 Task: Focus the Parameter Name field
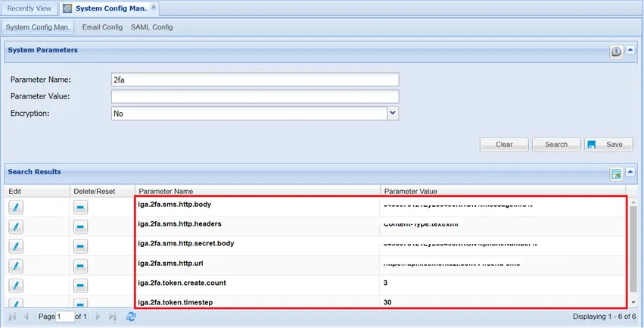tap(255, 80)
